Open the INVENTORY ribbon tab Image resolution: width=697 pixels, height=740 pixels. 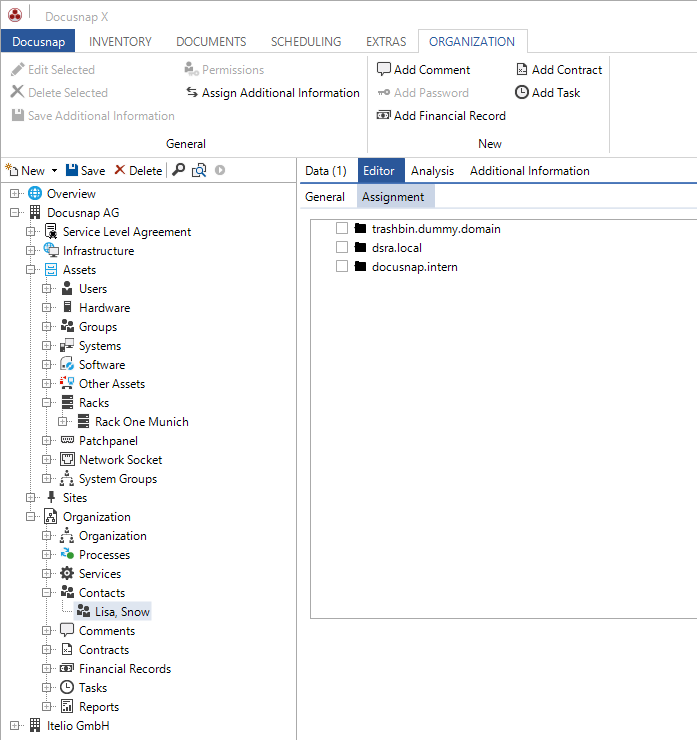pyautogui.click(x=120, y=42)
